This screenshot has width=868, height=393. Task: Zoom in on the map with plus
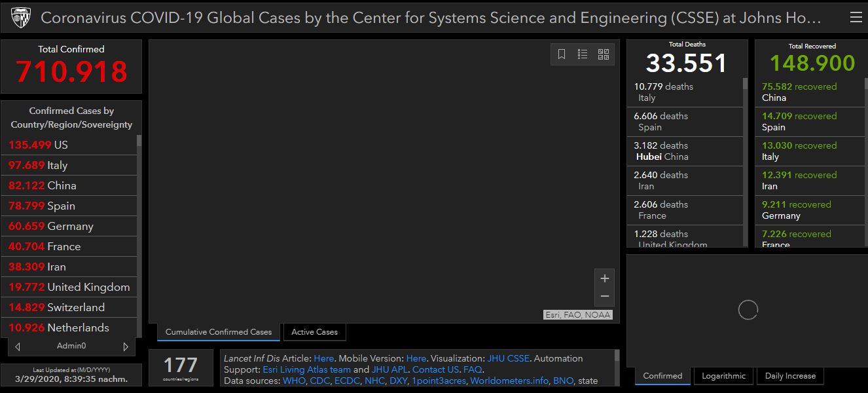click(604, 278)
